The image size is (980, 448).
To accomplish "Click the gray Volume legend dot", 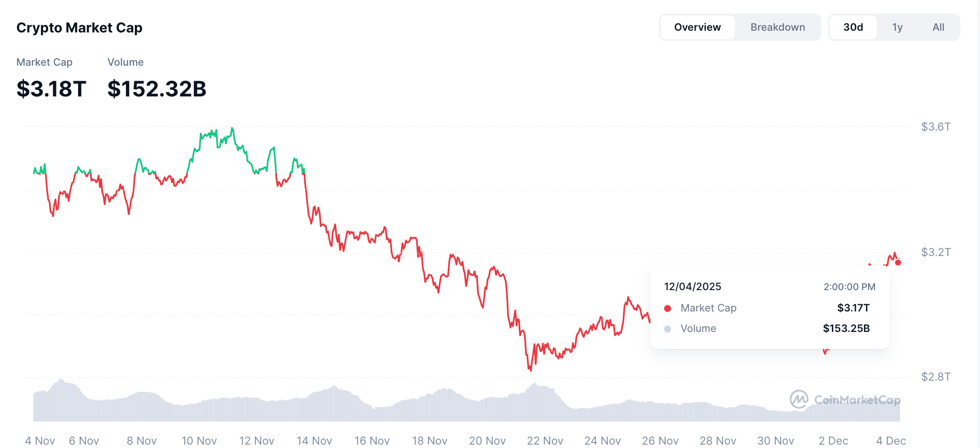I will coord(668,329).
